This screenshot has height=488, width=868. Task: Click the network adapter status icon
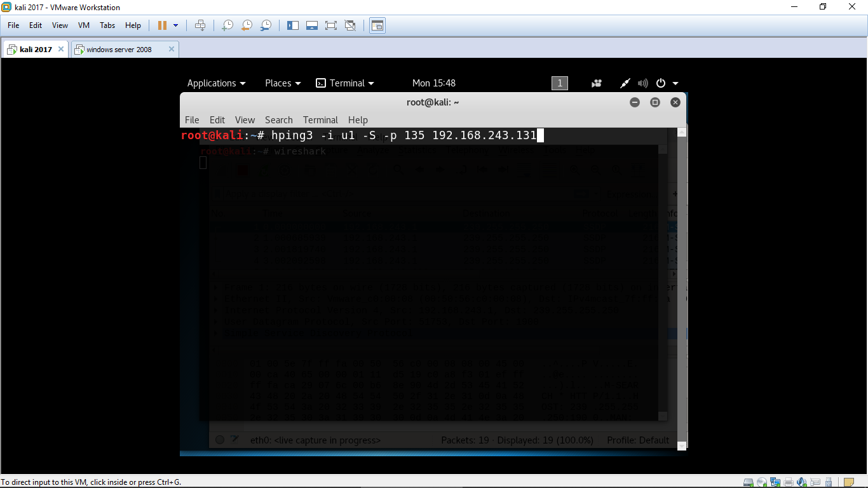(x=775, y=482)
